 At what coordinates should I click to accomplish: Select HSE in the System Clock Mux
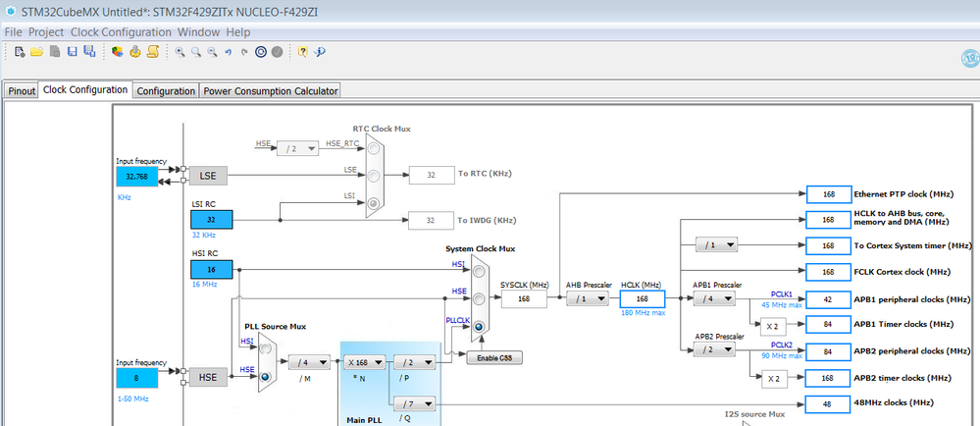click(x=479, y=299)
